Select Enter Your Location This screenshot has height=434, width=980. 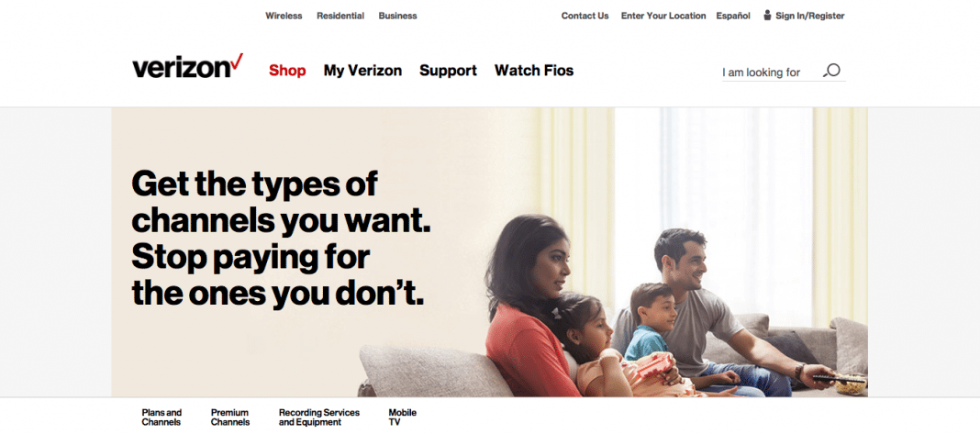[663, 16]
